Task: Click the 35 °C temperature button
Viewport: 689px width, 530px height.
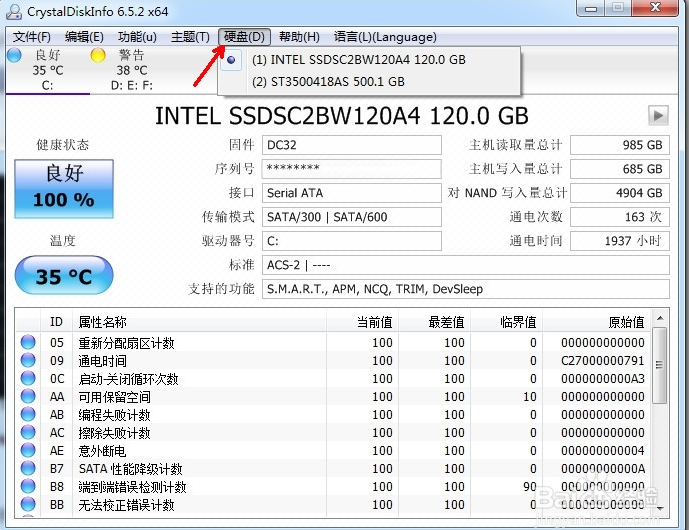Action: (64, 276)
